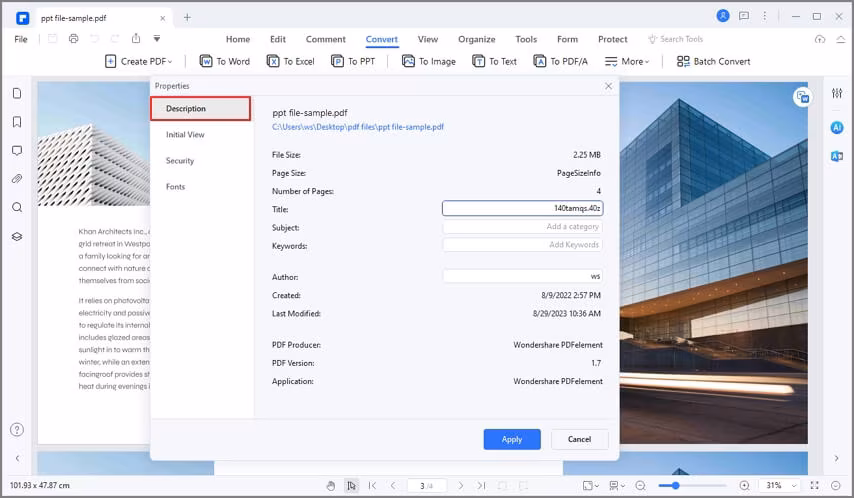Viewport: 854px width, 498px height.
Task: Open the reading mode dropdown in status bar
Action: pos(617,485)
